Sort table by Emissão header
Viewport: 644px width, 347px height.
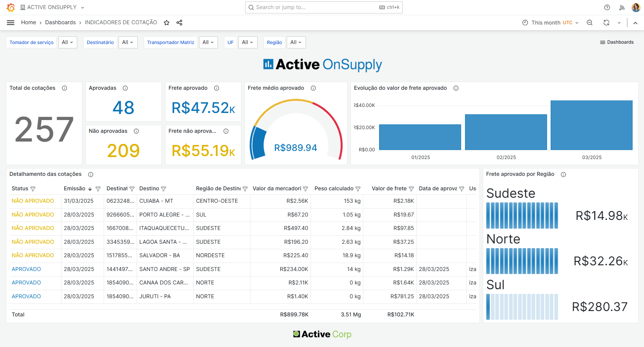pos(75,189)
